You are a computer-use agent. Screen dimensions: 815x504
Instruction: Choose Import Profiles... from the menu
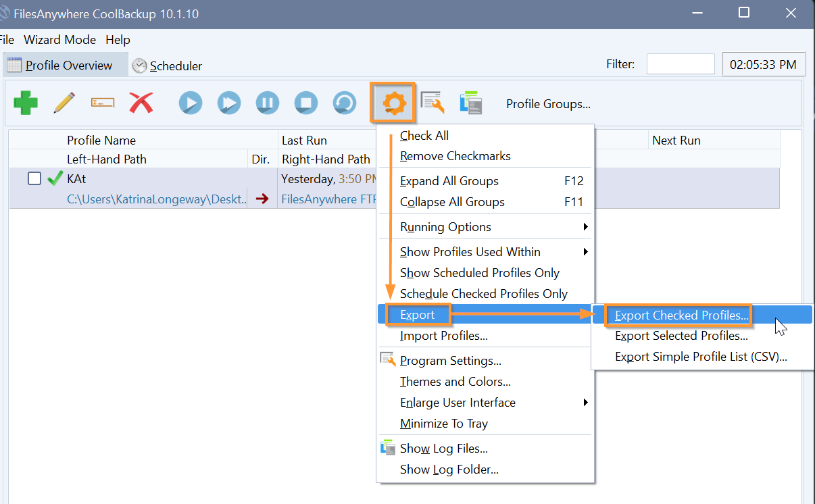485,336
